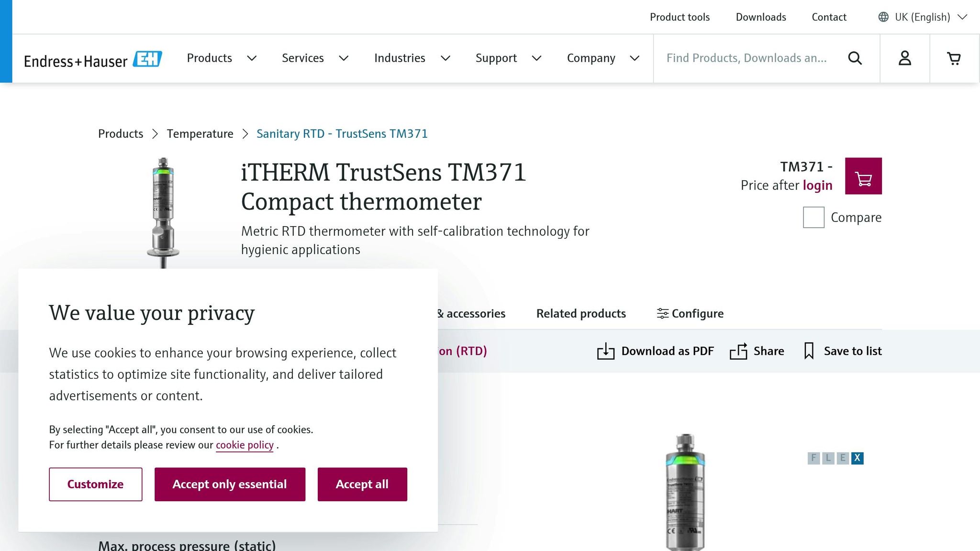Image resolution: width=980 pixels, height=551 pixels.
Task: Enable the Compare checkbox
Action: tap(813, 217)
